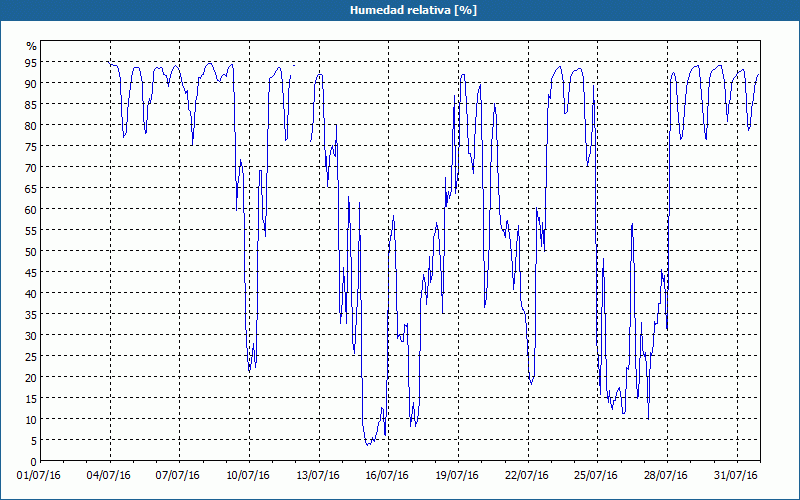The width and height of the screenshot is (800, 500).
Task: Select the 55 y-axis label
Action: tap(31, 230)
